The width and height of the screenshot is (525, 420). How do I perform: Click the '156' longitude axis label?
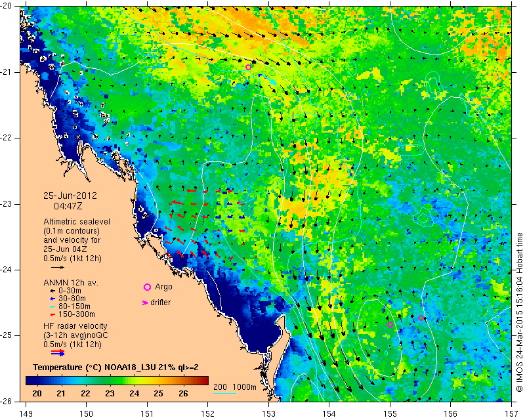(x=451, y=415)
